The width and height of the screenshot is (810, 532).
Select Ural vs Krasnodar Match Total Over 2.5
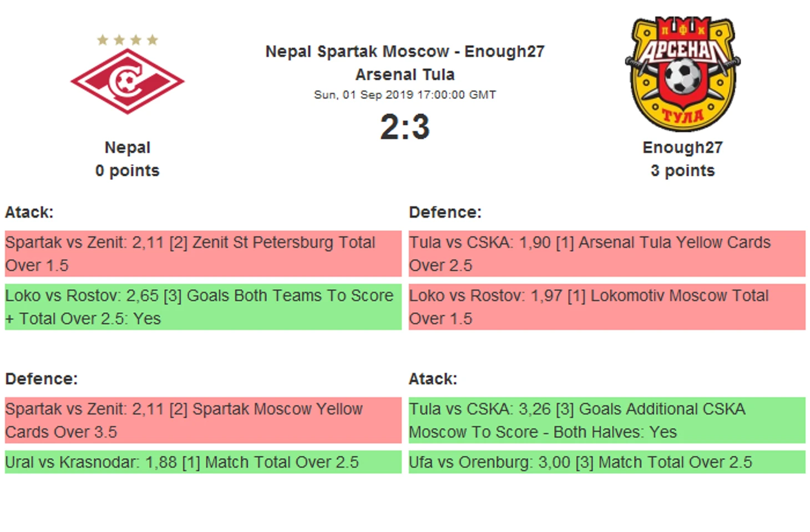203,462
